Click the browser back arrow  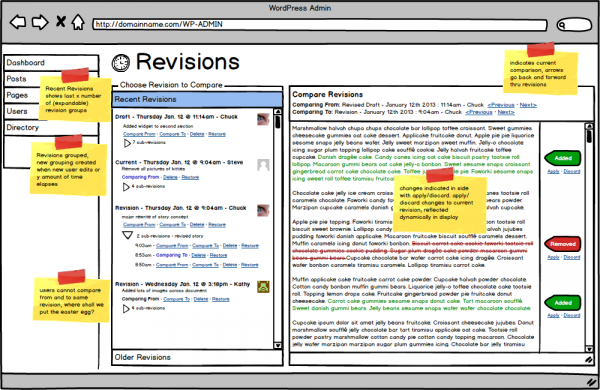18,22
